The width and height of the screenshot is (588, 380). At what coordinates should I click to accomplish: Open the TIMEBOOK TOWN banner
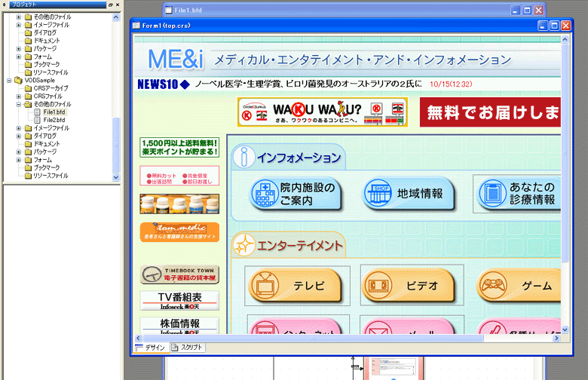[x=179, y=274]
